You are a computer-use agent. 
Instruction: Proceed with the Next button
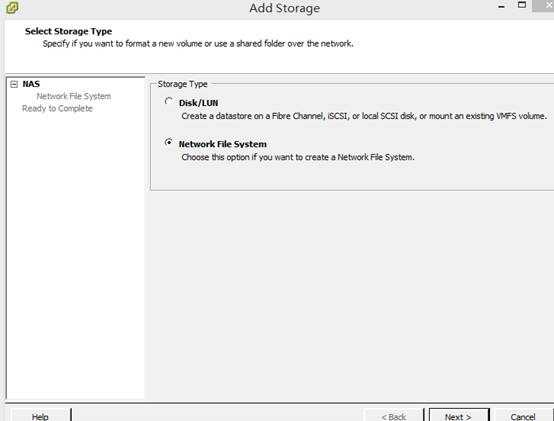[459, 416]
